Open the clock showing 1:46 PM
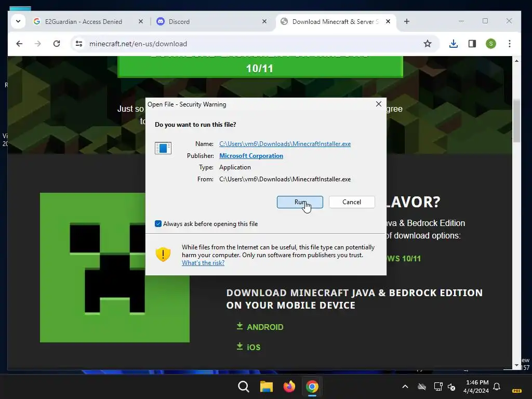Screen dimensions: 532x399 pyautogui.click(x=477, y=387)
